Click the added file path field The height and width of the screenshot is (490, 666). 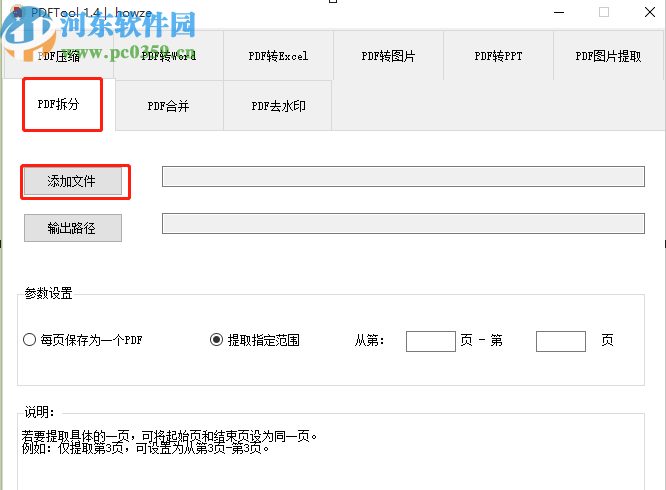(x=403, y=176)
